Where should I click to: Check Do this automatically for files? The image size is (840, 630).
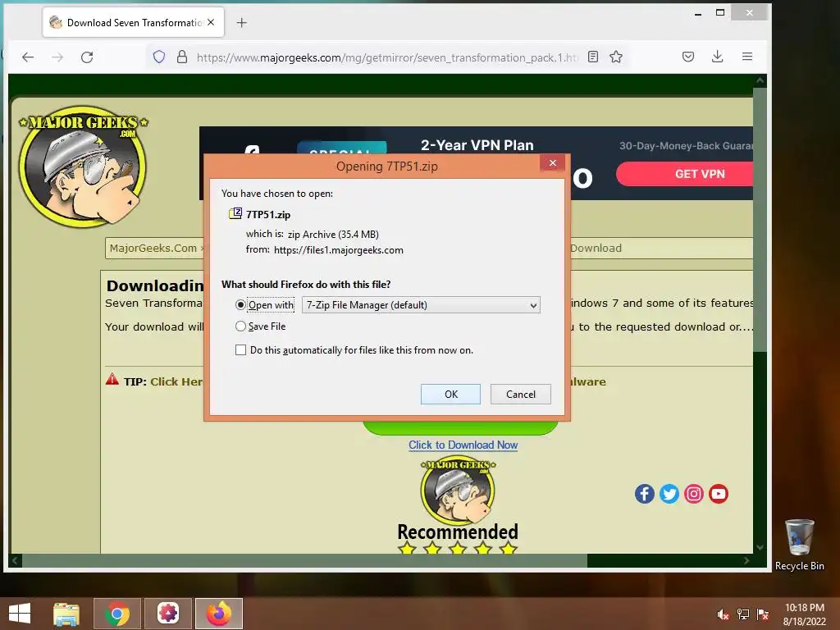click(240, 349)
